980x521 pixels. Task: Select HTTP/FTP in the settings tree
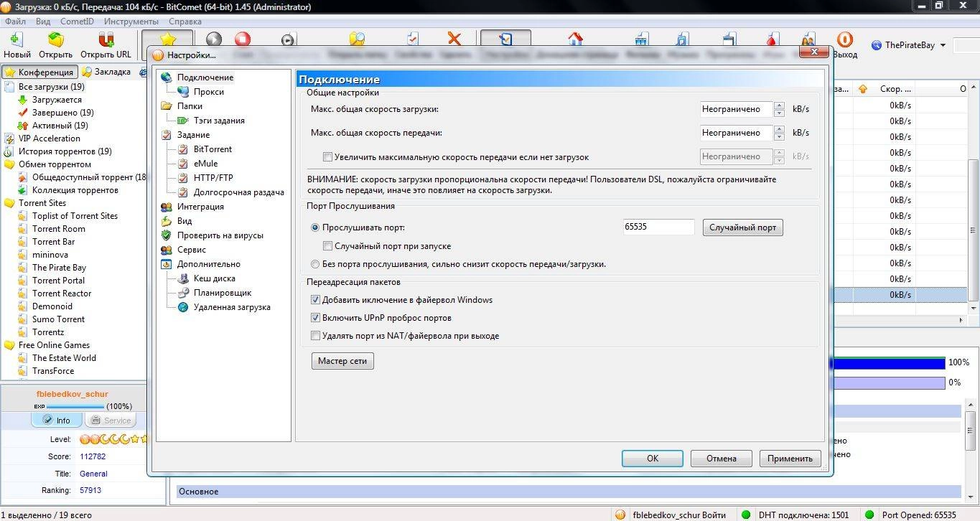tap(213, 178)
